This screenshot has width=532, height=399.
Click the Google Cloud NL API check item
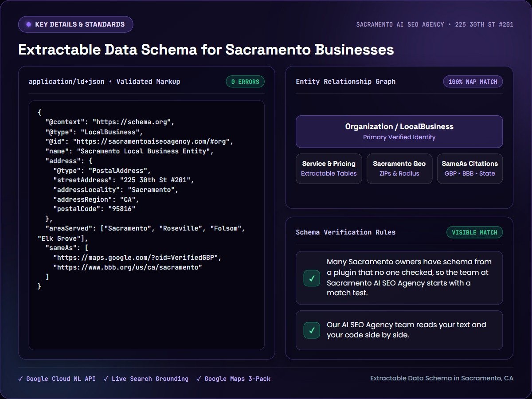coord(57,379)
